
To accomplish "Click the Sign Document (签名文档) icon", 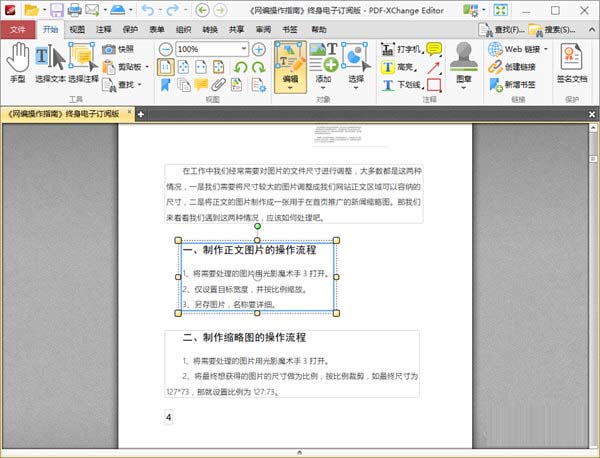I will point(571,62).
